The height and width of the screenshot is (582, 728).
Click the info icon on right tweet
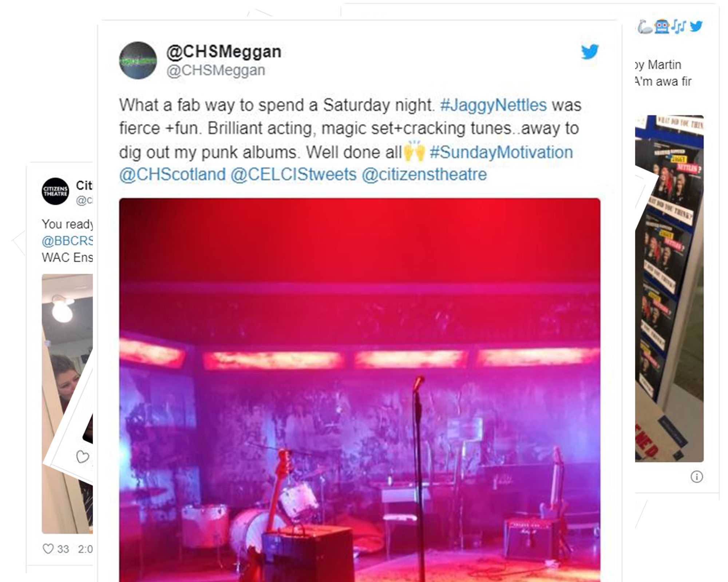[697, 477]
